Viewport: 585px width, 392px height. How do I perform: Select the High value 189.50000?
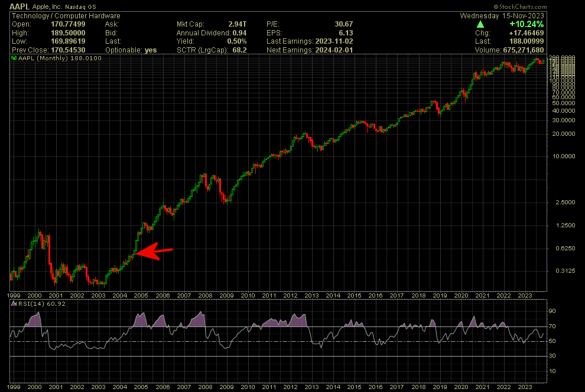click(x=68, y=33)
